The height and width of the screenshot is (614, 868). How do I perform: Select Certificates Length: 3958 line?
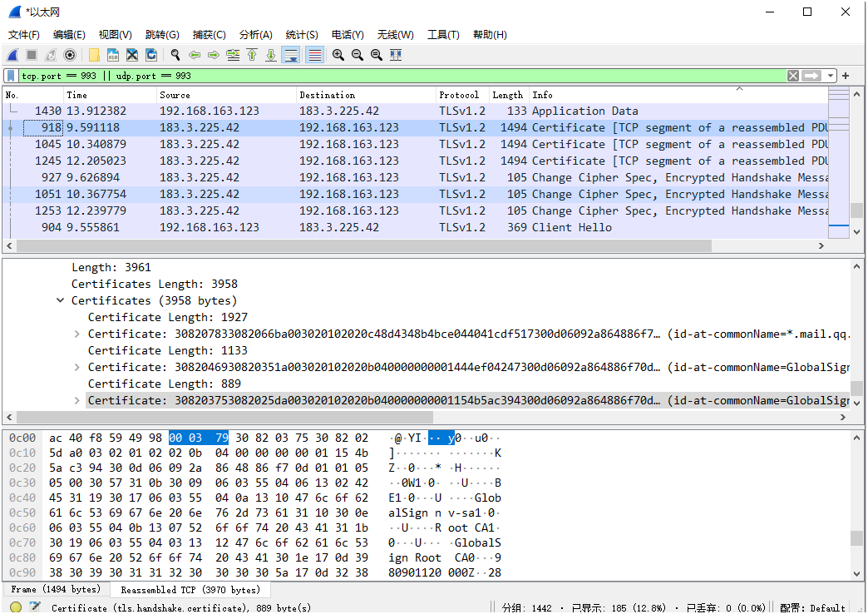coord(155,285)
